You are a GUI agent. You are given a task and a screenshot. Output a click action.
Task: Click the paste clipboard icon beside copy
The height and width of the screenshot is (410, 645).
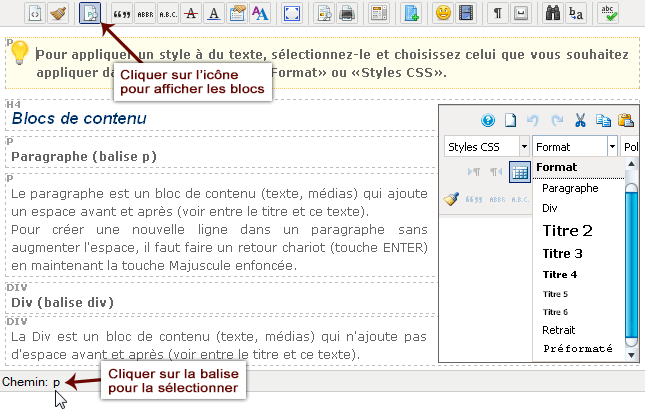[626, 120]
